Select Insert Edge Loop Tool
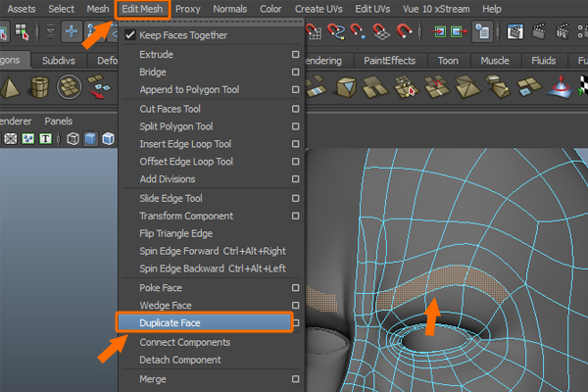 pos(186,144)
